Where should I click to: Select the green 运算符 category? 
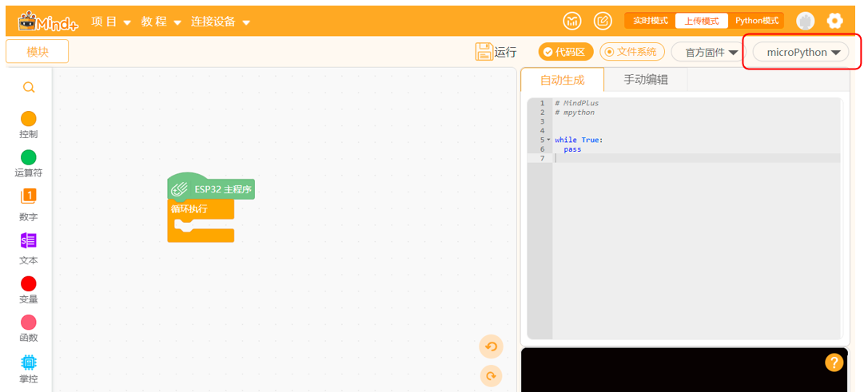tap(28, 164)
